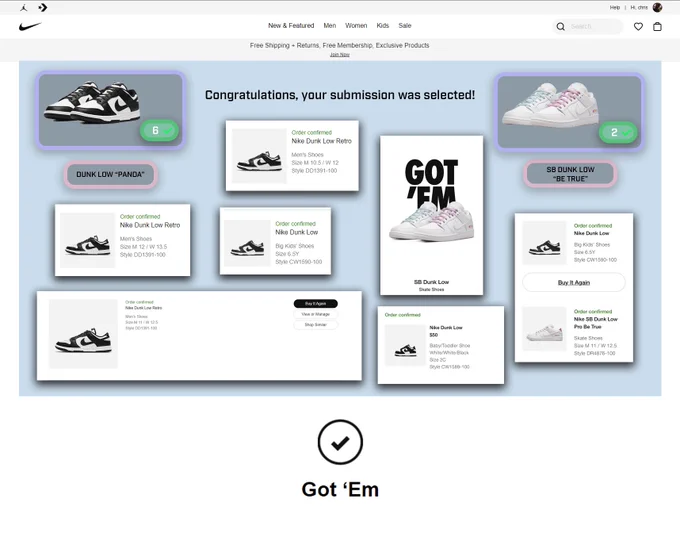Click the SB Dunk Low "Be True" label
The height and width of the screenshot is (541, 680).
pyautogui.click(x=570, y=174)
